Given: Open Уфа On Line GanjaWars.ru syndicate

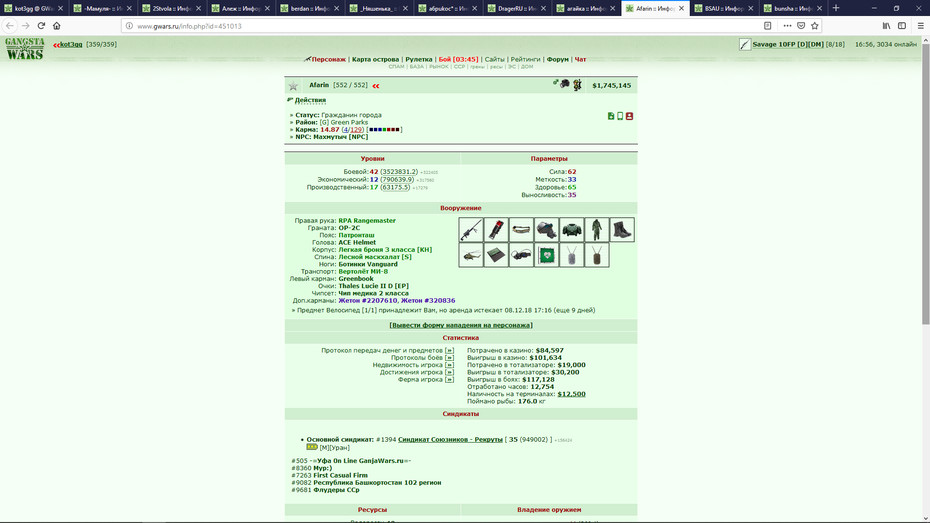Looking at the screenshot, I should [x=360, y=461].
